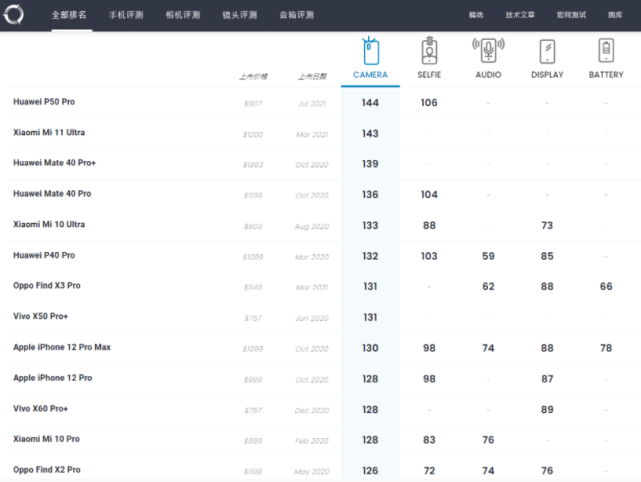The image size is (641, 482).
Task: Open the 技术文章 link
Action: [x=520, y=15]
